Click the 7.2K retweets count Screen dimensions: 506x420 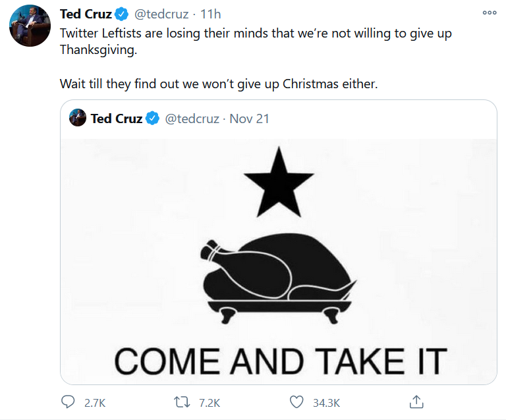pyautogui.click(x=209, y=402)
